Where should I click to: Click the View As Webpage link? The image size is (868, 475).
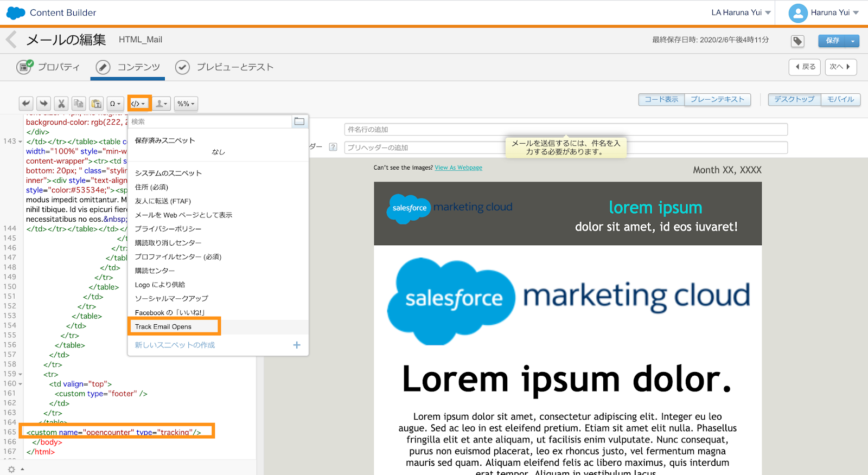tap(458, 168)
